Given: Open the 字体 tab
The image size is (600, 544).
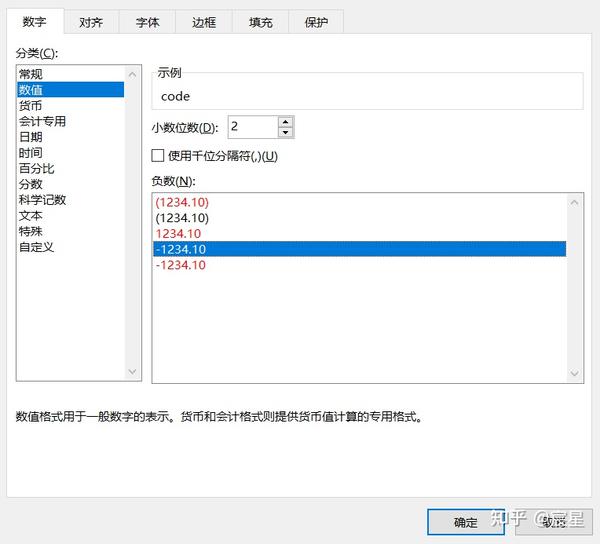Looking at the screenshot, I should (x=147, y=22).
